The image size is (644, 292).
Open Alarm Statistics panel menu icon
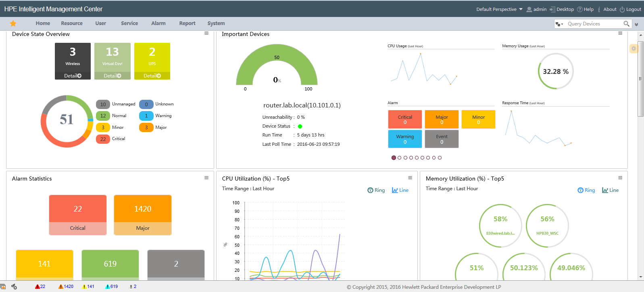pos(206,178)
